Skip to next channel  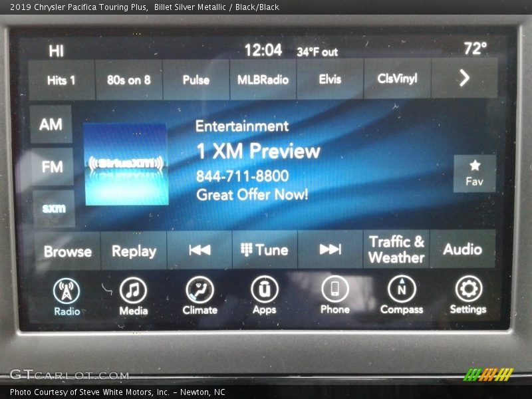pos(330,249)
